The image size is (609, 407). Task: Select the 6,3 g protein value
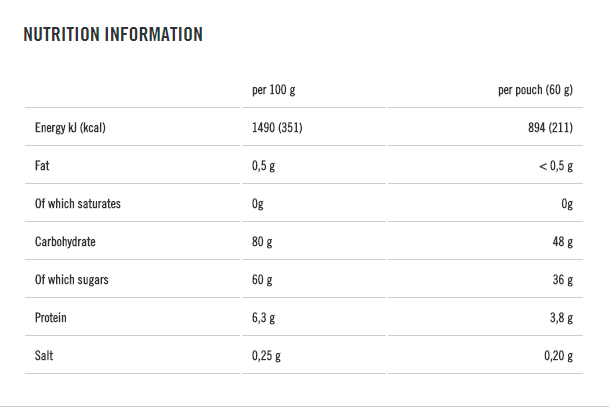point(265,318)
